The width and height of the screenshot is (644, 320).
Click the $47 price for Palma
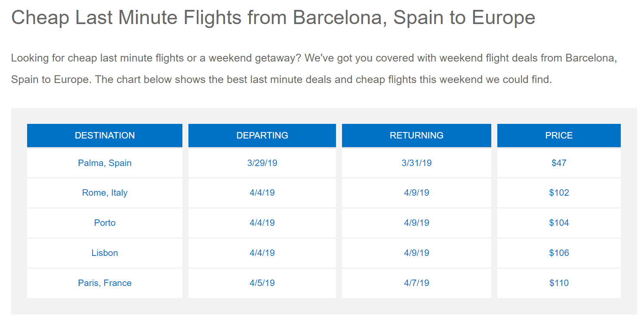pyautogui.click(x=559, y=163)
